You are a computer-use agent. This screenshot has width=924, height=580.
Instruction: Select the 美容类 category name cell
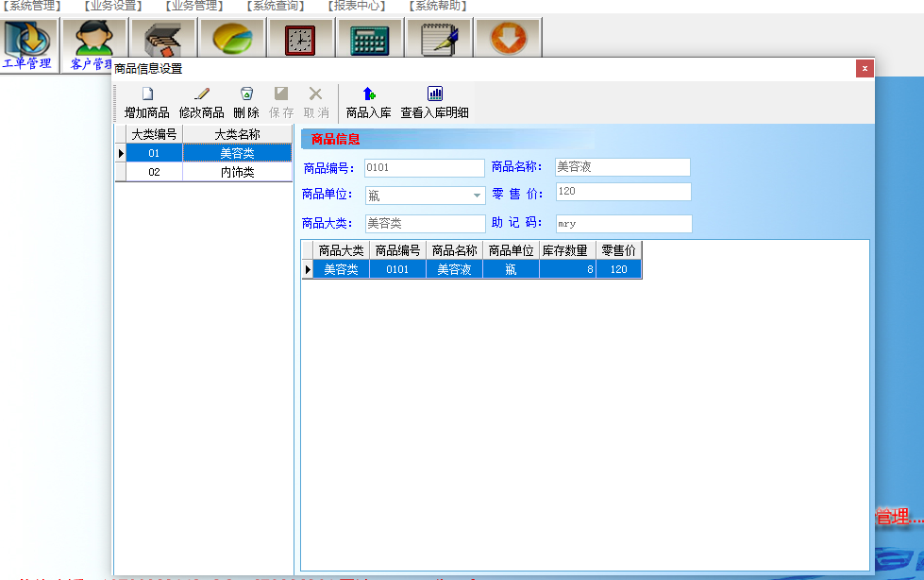(x=238, y=153)
